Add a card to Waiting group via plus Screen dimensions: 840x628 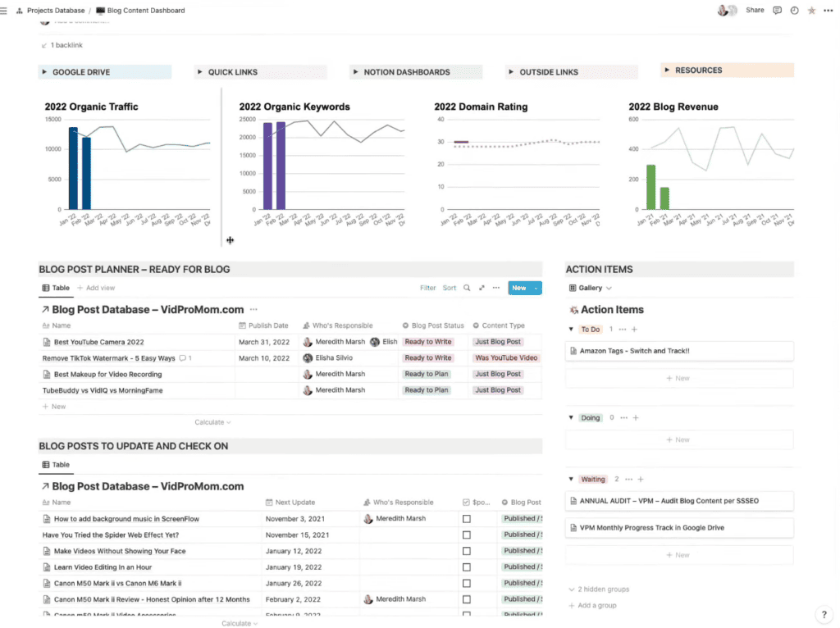(x=641, y=479)
